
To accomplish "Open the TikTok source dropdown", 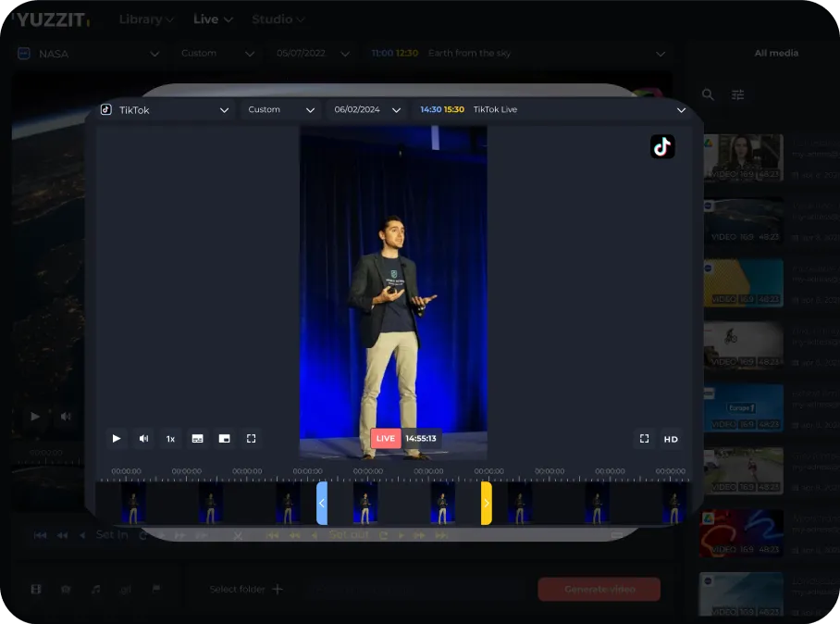I will coord(165,110).
